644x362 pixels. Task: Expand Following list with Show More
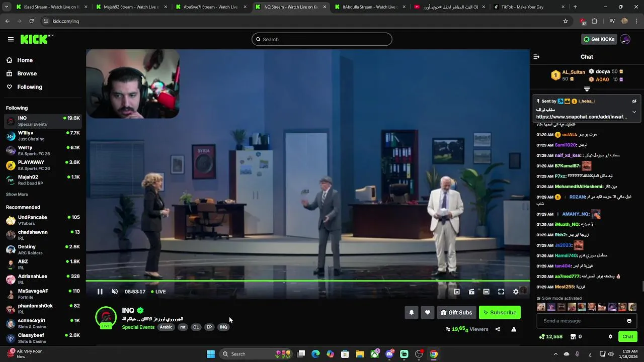(17, 195)
